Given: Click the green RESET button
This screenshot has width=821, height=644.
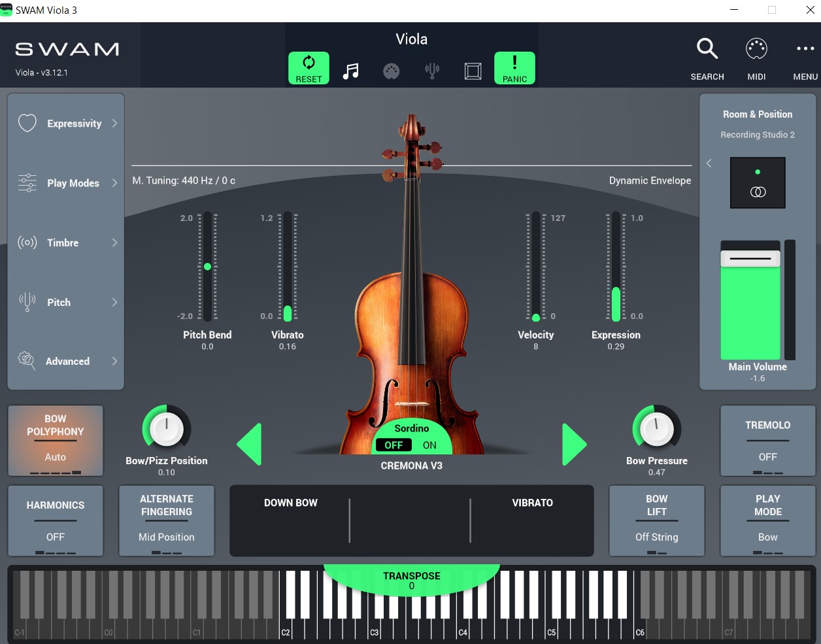Looking at the screenshot, I should 309,68.
